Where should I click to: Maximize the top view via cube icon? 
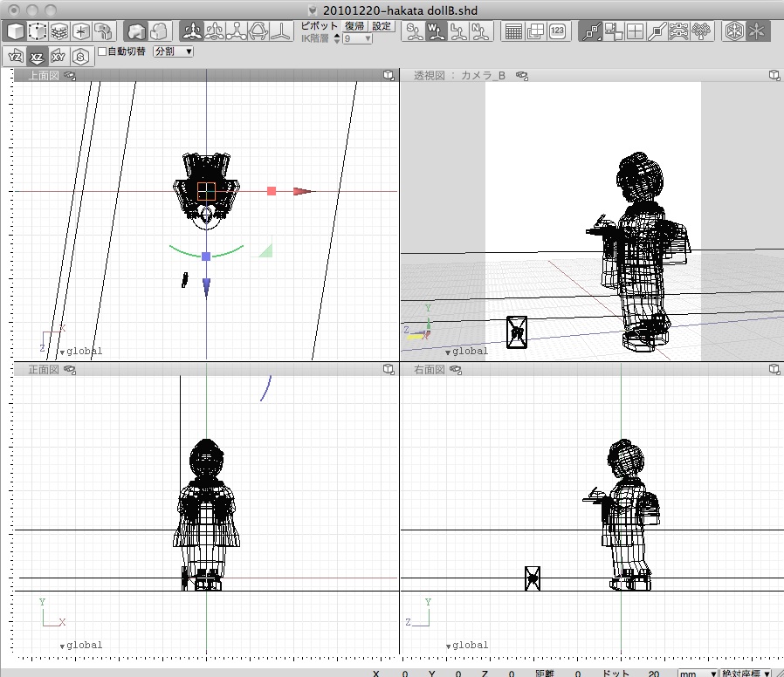coord(389,75)
